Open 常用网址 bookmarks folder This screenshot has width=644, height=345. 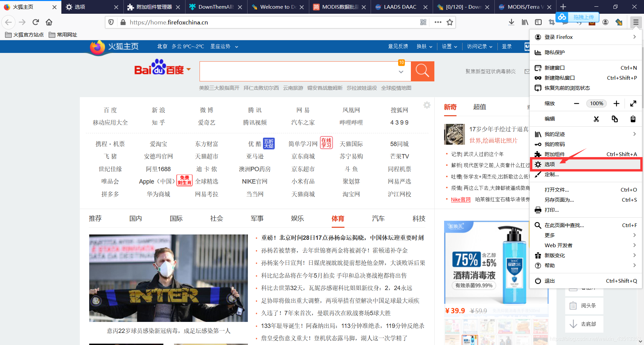point(63,35)
